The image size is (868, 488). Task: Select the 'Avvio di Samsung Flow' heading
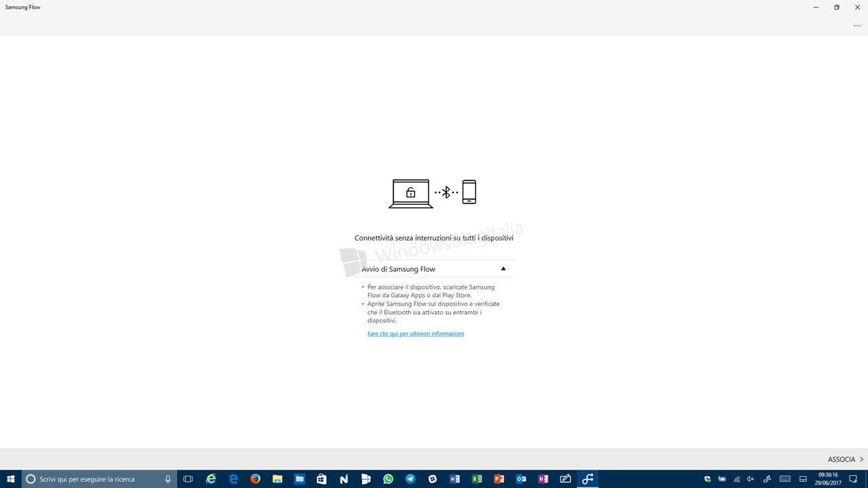pyautogui.click(x=398, y=269)
